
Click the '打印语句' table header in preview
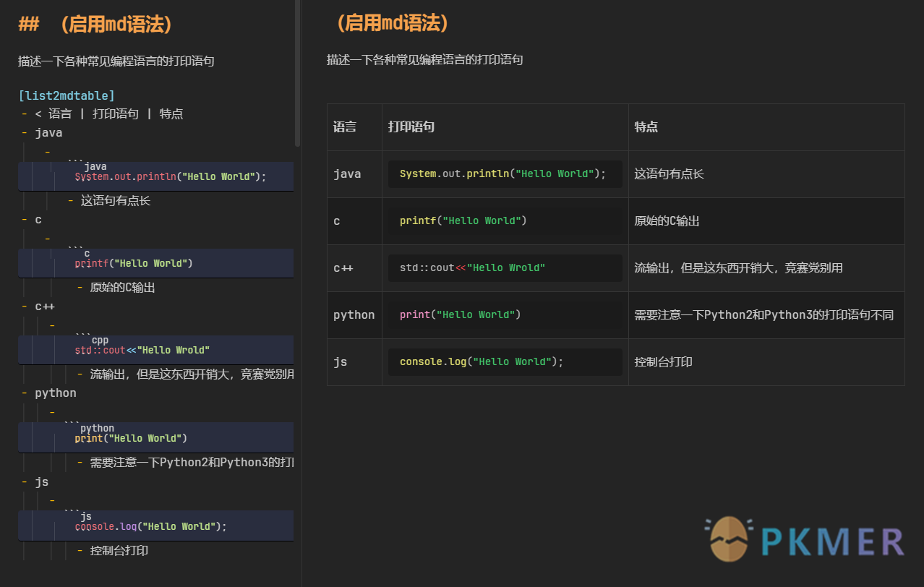(x=411, y=127)
